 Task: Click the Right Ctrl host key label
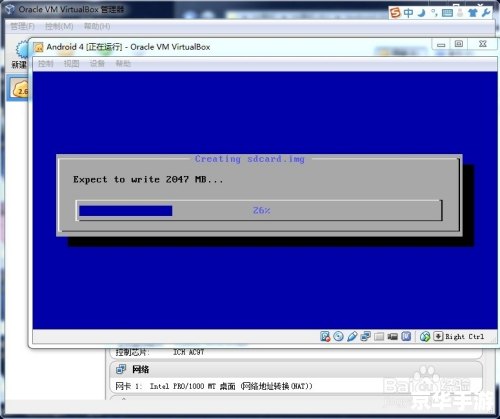[464, 337]
